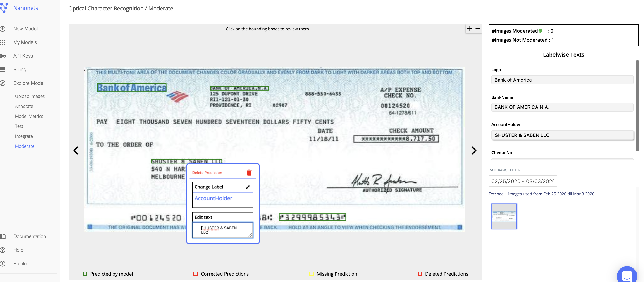Open the Documentation link
Image resolution: width=644 pixels, height=282 pixels.
tap(29, 236)
